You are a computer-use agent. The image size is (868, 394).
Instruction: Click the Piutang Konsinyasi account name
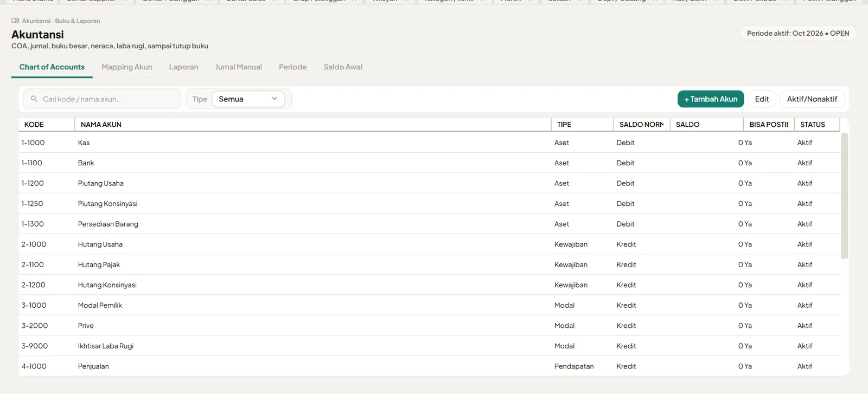tap(107, 204)
